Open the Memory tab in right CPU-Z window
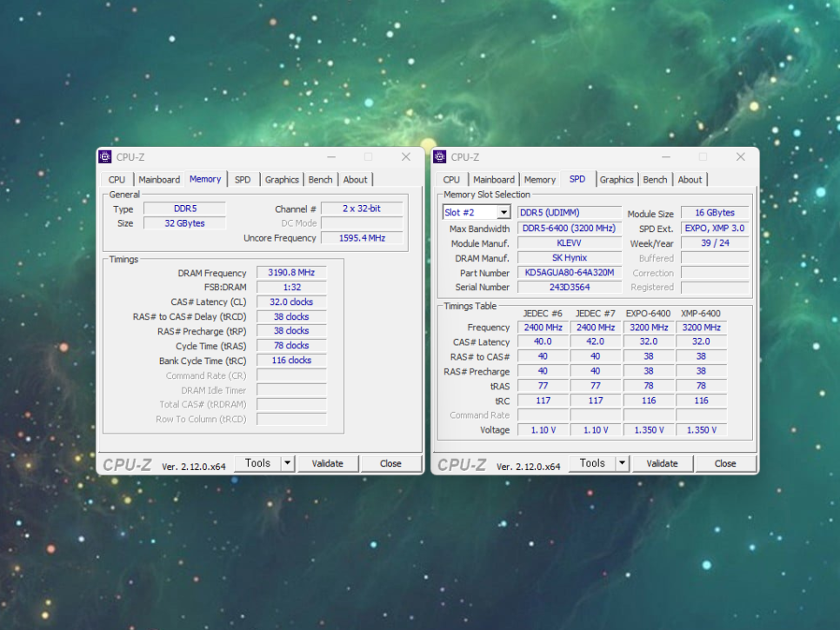Screen dimensions: 840x630 [539, 180]
